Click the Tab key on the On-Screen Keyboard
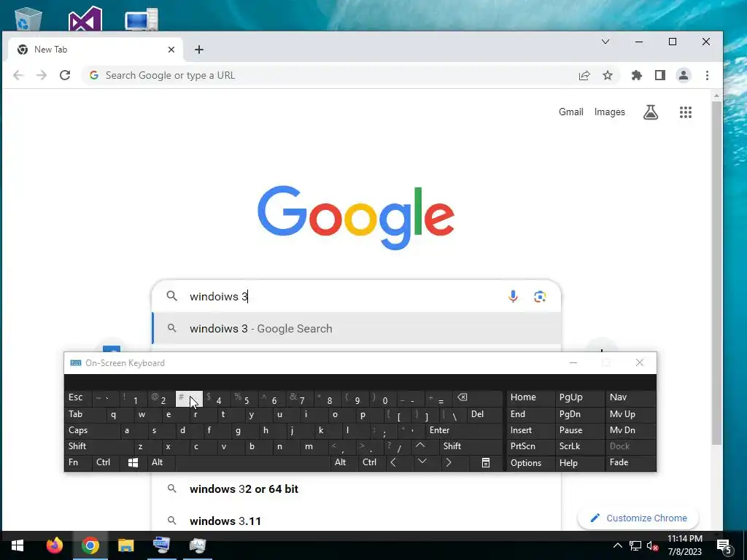 tap(85, 414)
